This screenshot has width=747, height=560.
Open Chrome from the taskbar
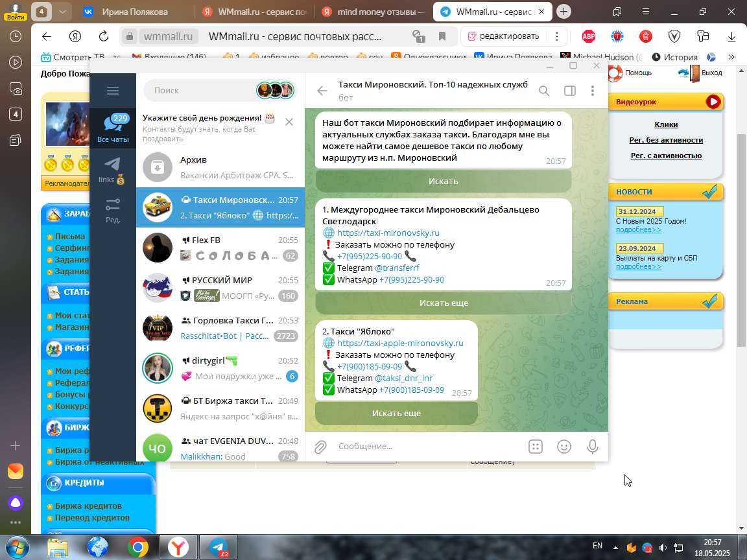tap(137, 548)
